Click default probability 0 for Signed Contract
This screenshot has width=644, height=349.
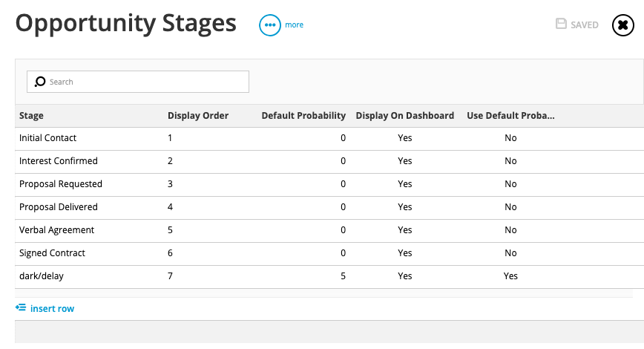point(343,252)
